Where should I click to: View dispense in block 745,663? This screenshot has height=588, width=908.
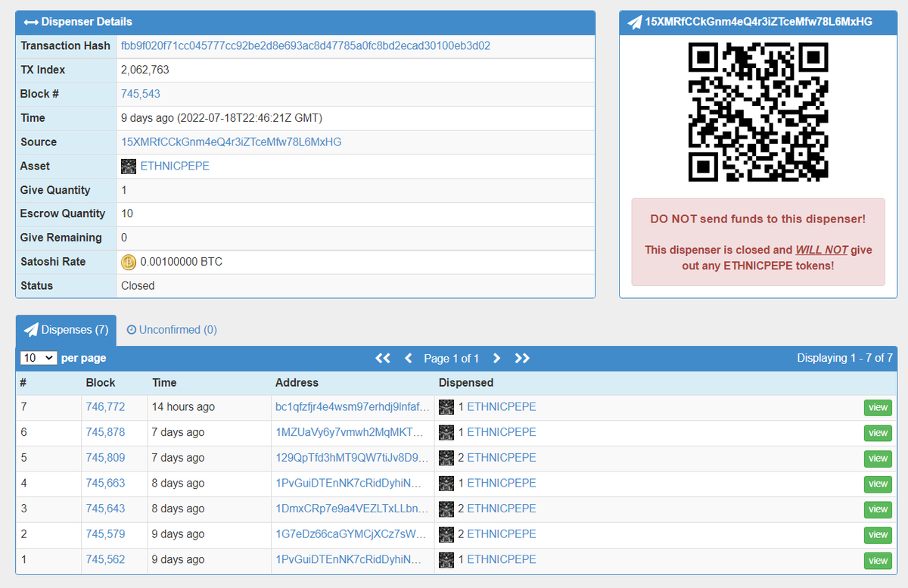click(x=878, y=484)
